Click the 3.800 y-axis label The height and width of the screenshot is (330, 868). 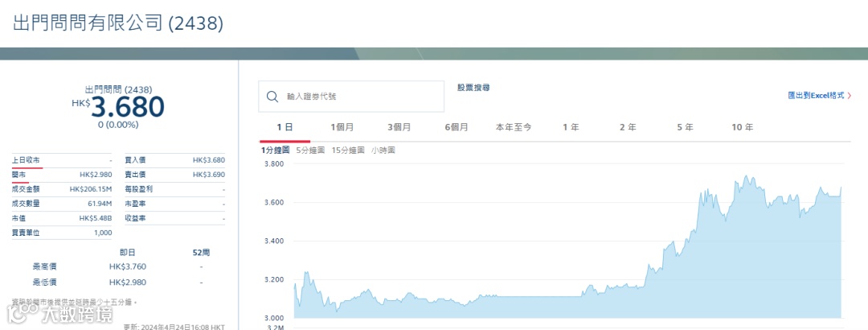(x=274, y=164)
